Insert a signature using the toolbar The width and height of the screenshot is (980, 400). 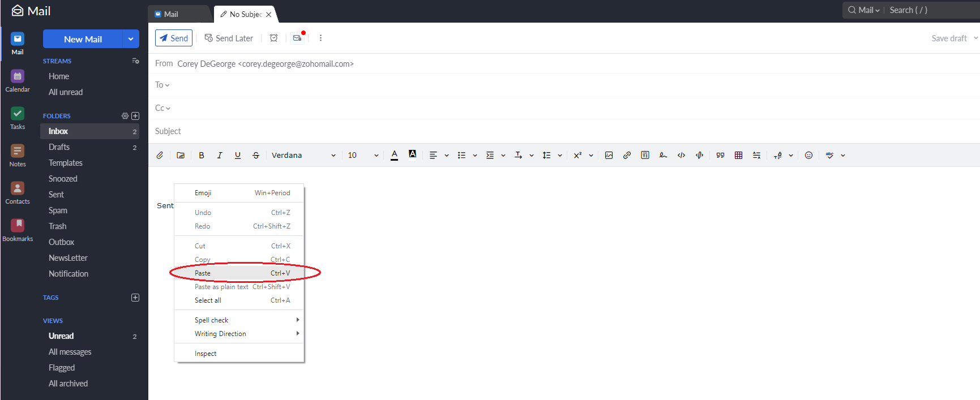[x=663, y=155]
